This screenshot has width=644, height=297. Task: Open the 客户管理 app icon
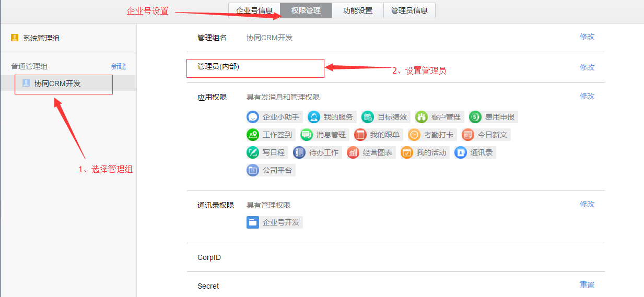tap(421, 117)
